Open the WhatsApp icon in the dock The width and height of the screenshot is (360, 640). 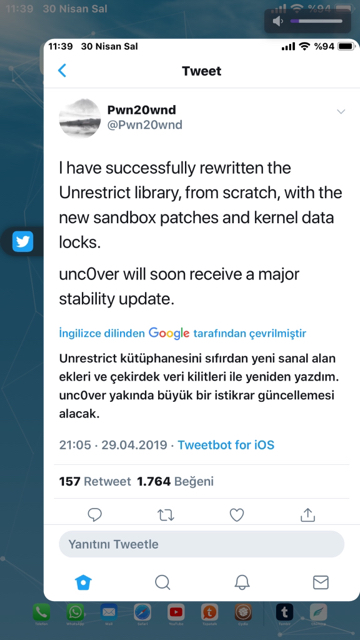75,613
